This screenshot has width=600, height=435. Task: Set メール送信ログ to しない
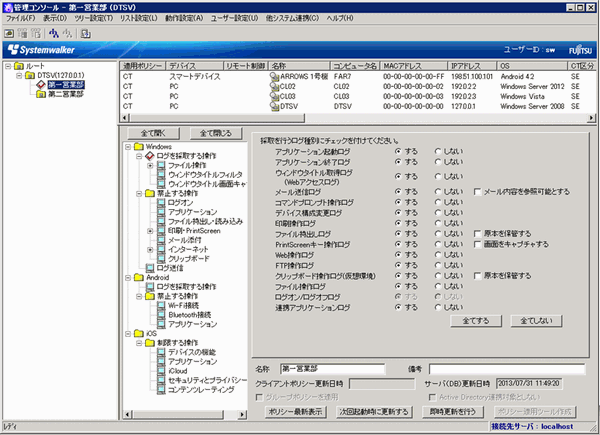coord(440,190)
